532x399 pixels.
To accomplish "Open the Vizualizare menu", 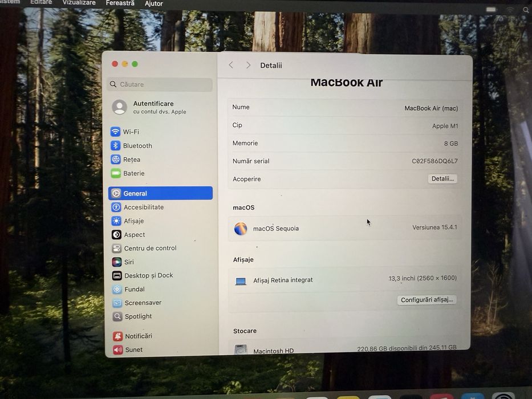I will [79, 2].
